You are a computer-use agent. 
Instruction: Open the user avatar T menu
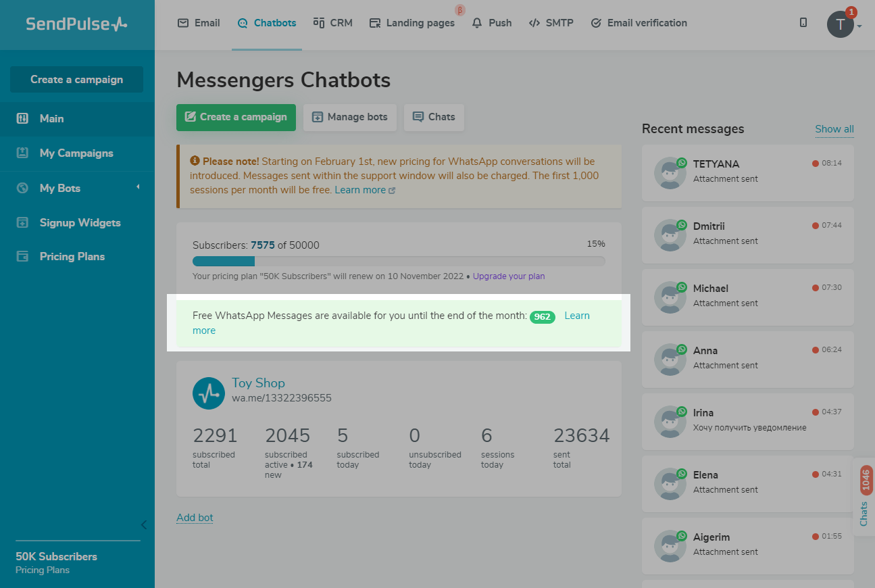pyautogui.click(x=841, y=24)
